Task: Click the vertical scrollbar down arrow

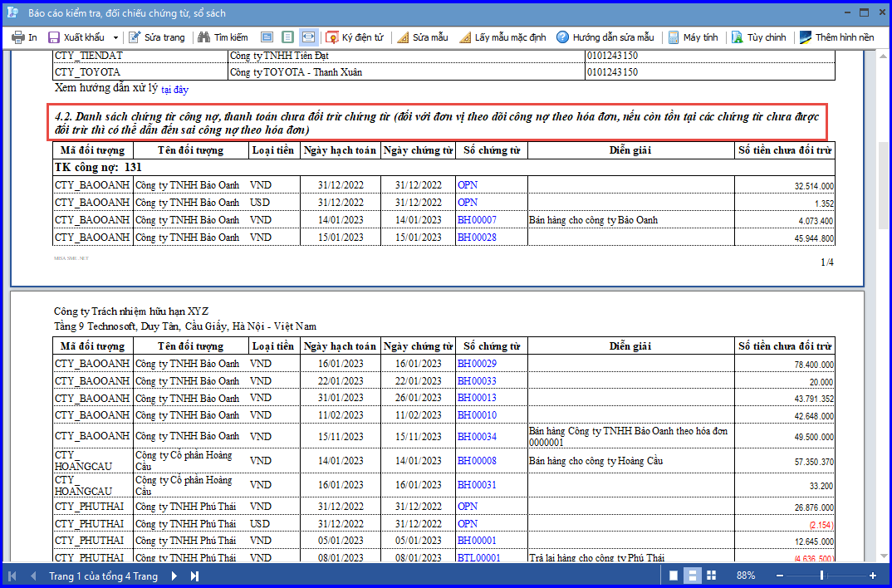Action: coord(883,556)
